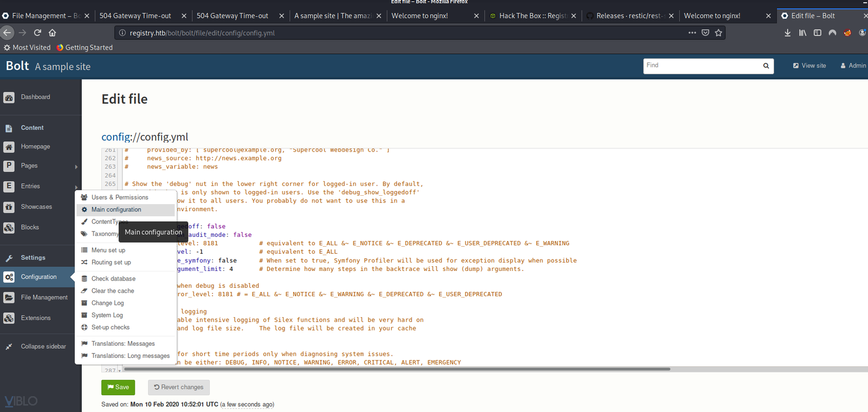Switch to Releases restic browser tab
Image resolution: width=868 pixels, height=412 pixels.
tap(630, 16)
